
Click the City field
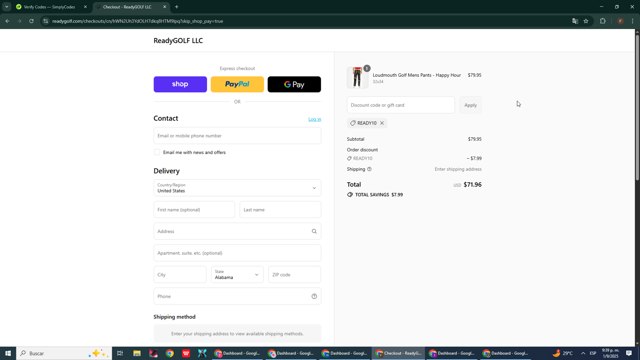point(180,274)
